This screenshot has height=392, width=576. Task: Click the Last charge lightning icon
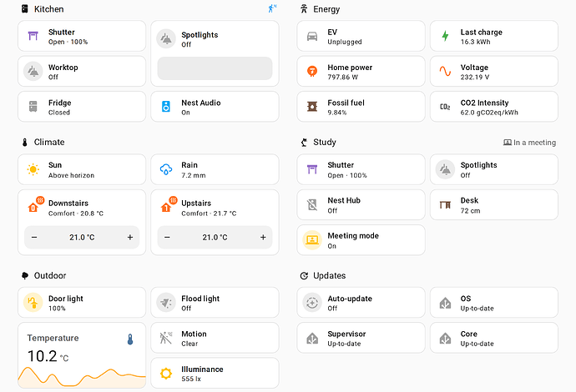pyautogui.click(x=445, y=36)
